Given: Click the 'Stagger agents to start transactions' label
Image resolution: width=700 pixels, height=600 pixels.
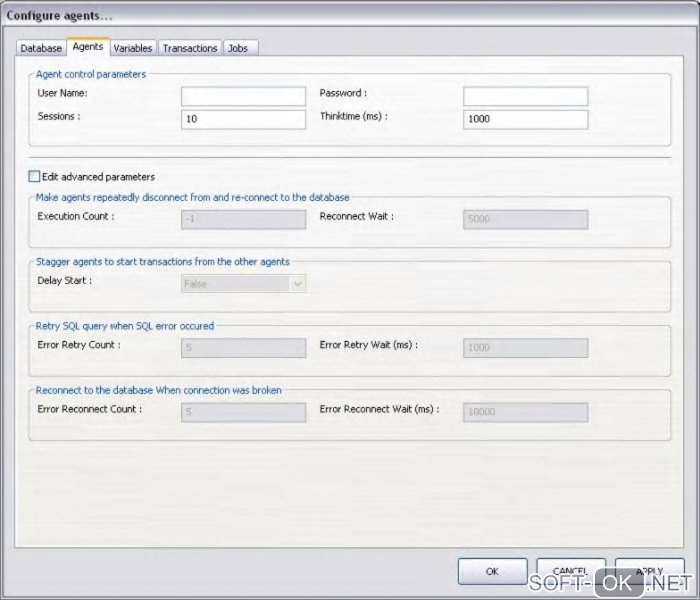Looking at the screenshot, I should click(x=163, y=262).
